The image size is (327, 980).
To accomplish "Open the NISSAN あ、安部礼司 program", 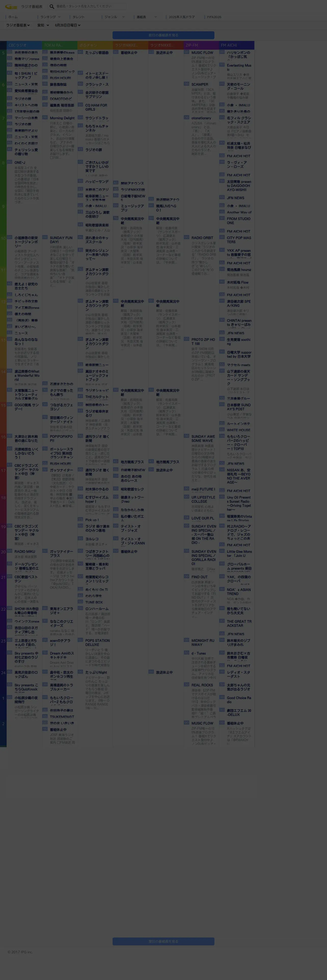I will tap(239, 476).
